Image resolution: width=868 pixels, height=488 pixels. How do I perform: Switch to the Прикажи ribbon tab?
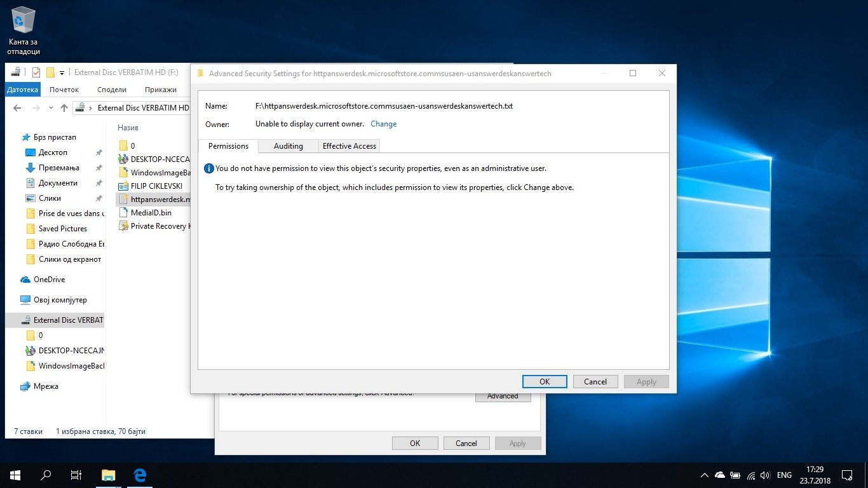click(x=161, y=90)
